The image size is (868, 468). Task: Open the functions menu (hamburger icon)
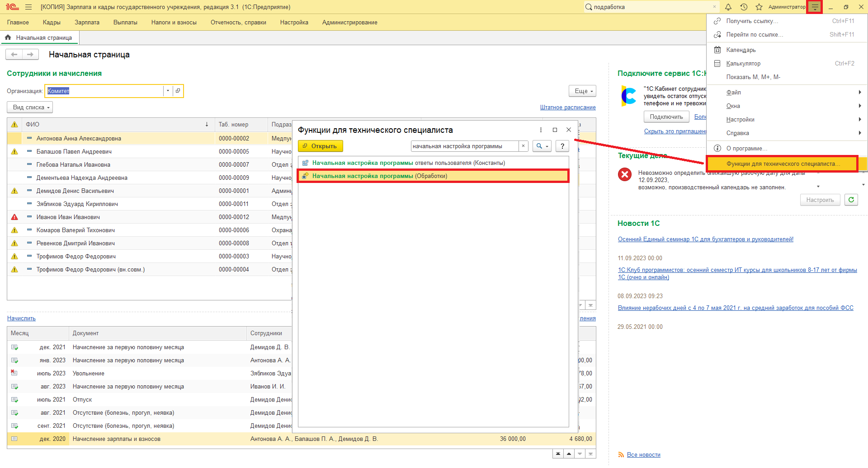pos(815,7)
